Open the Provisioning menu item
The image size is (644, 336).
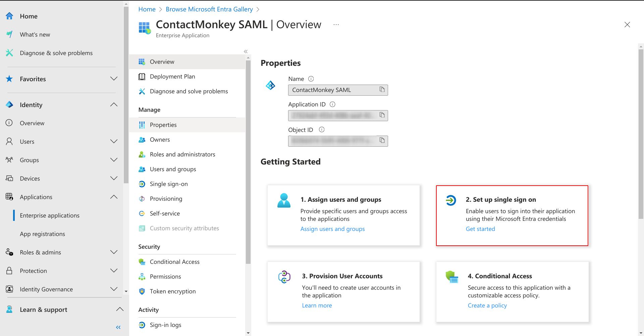(187, 199)
